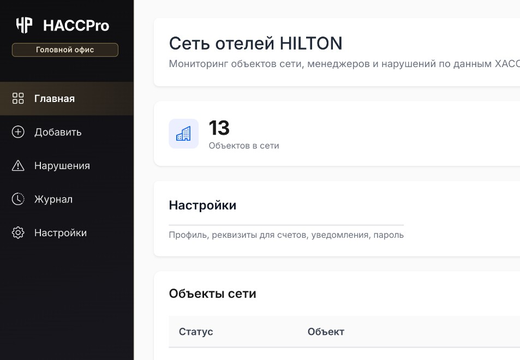Click the HACCPro logo icon
The height and width of the screenshot is (360, 520).
[24, 25]
